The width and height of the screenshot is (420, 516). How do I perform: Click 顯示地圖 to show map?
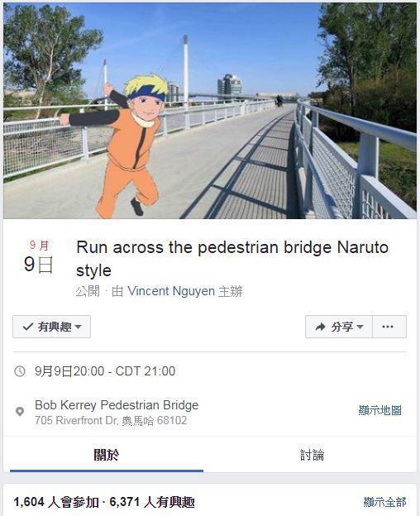[x=379, y=410]
